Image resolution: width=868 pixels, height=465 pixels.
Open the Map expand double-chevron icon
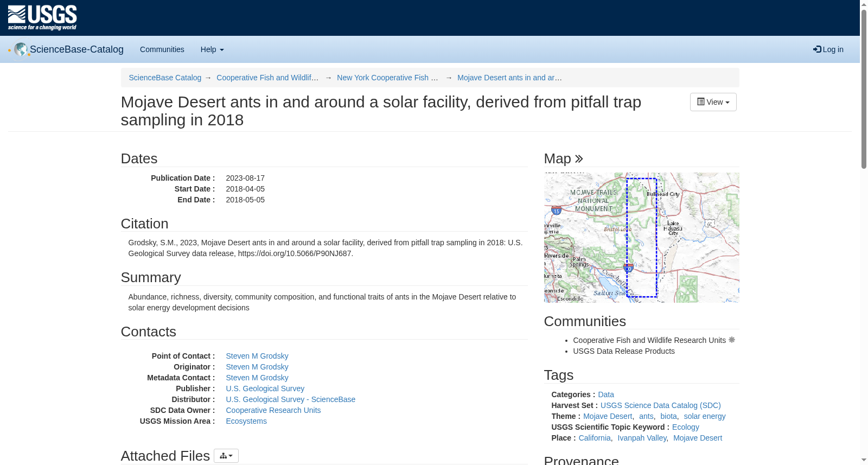(x=579, y=158)
